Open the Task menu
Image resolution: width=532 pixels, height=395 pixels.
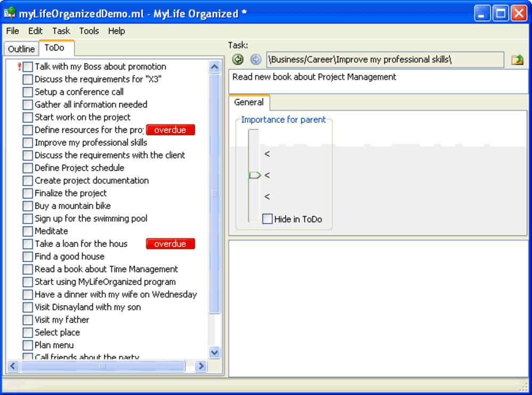point(61,31)
